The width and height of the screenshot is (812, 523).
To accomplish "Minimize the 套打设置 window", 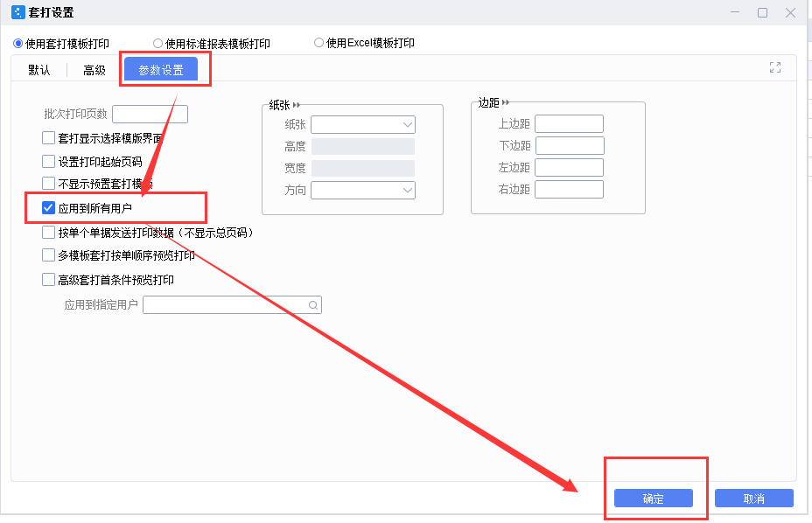I will [x=735, y=12].
